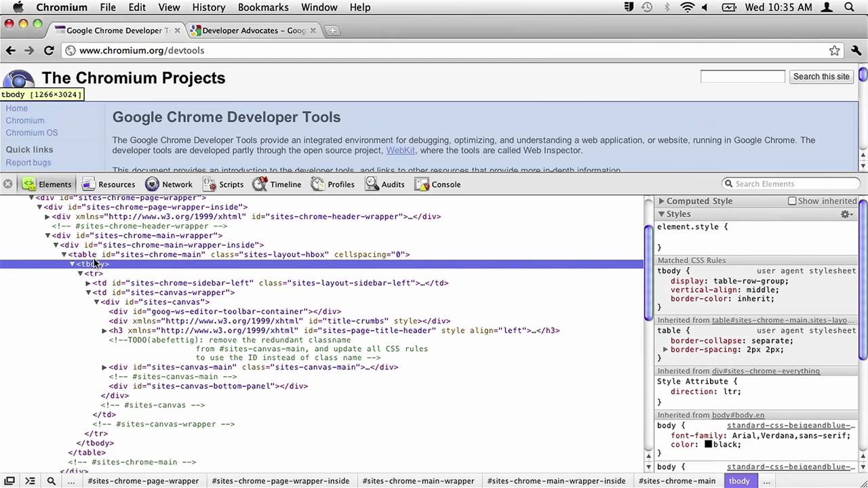This screenshot has height=488, width=868.
Task: Click the Time Machine menu bar icon
Action: [647, 7]
